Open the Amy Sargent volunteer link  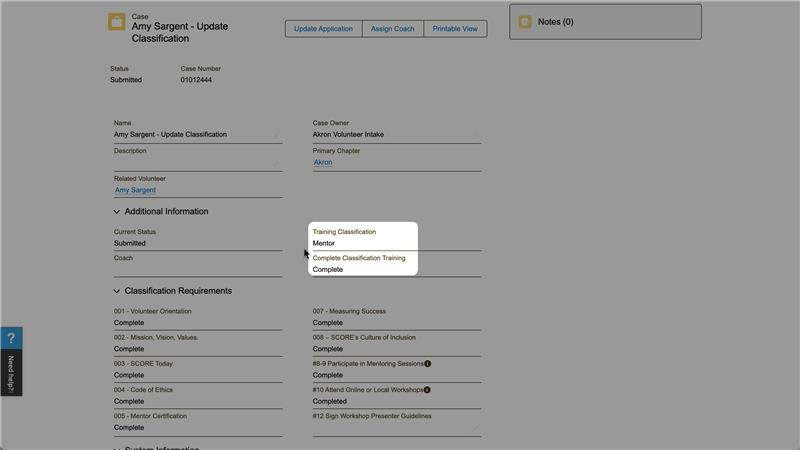click(135, 190)
